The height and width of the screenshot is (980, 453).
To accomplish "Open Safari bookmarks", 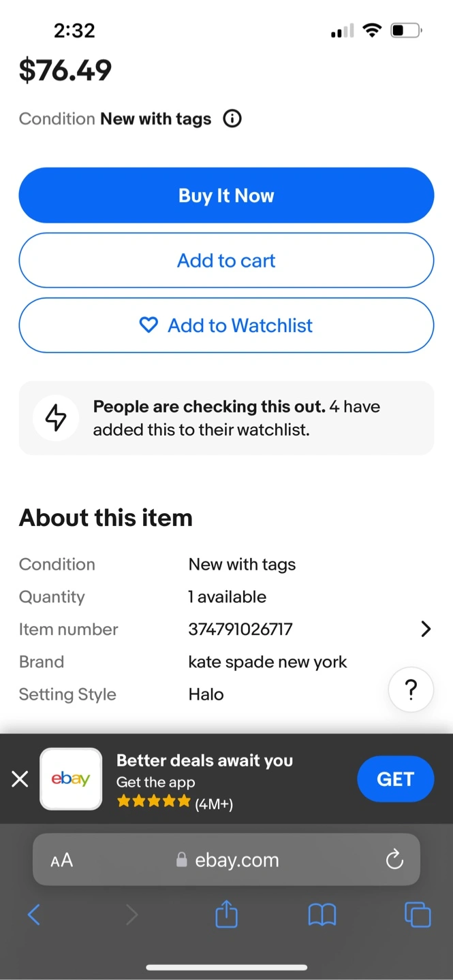I will [322, 915].
